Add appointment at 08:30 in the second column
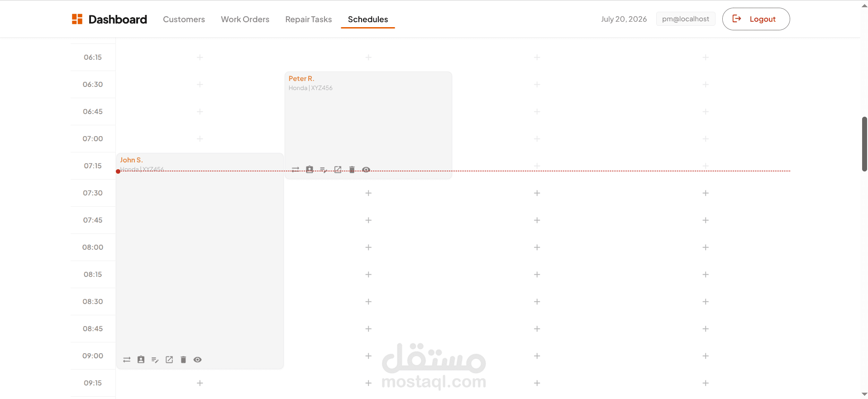Image resolution: width=868 pixels, height=399 pixels. (x=368, y=302)
